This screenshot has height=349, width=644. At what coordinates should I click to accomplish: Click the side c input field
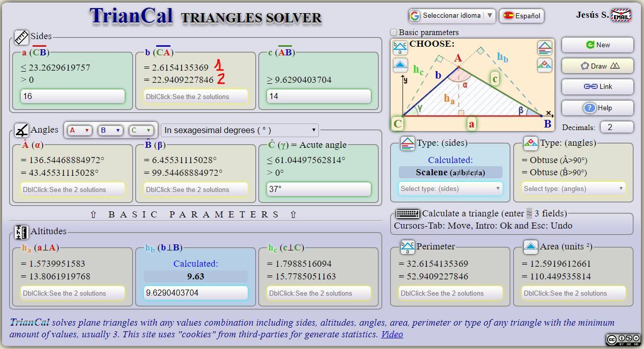tap(319, 96)
